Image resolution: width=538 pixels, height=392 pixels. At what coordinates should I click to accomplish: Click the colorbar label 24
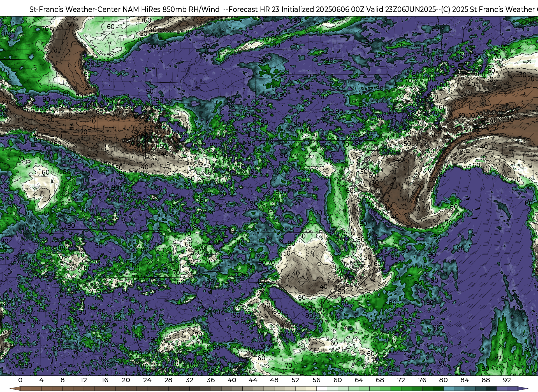coord(147,380)
